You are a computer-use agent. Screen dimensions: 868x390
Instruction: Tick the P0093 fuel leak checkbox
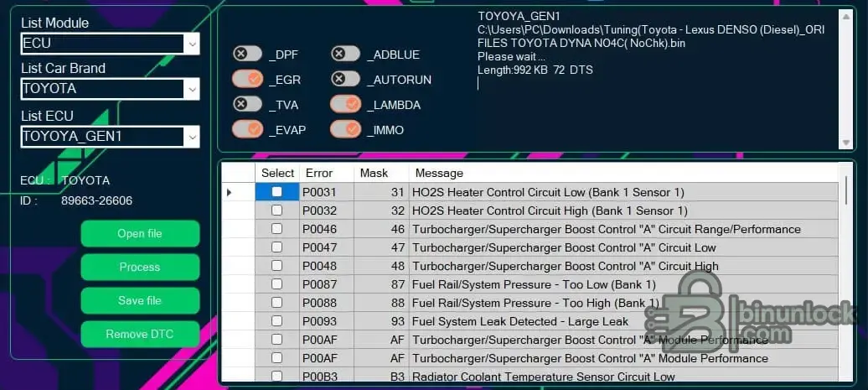tap(277, 321)
